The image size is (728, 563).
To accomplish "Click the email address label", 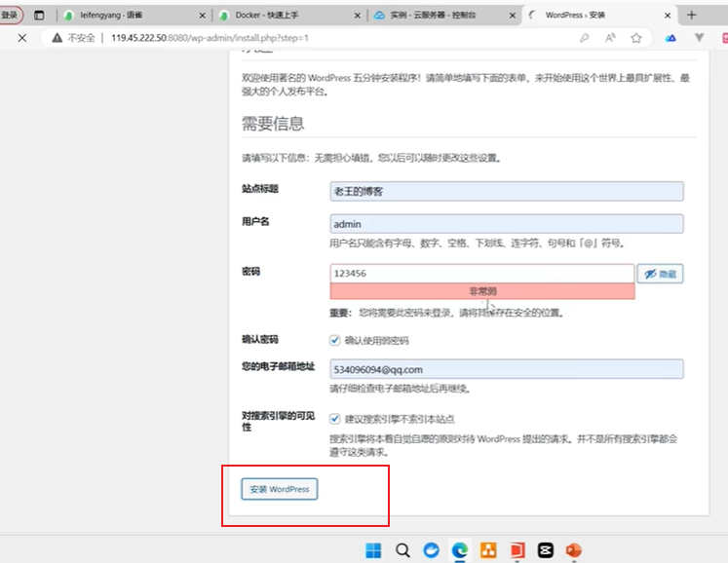I will pos(278,366).
